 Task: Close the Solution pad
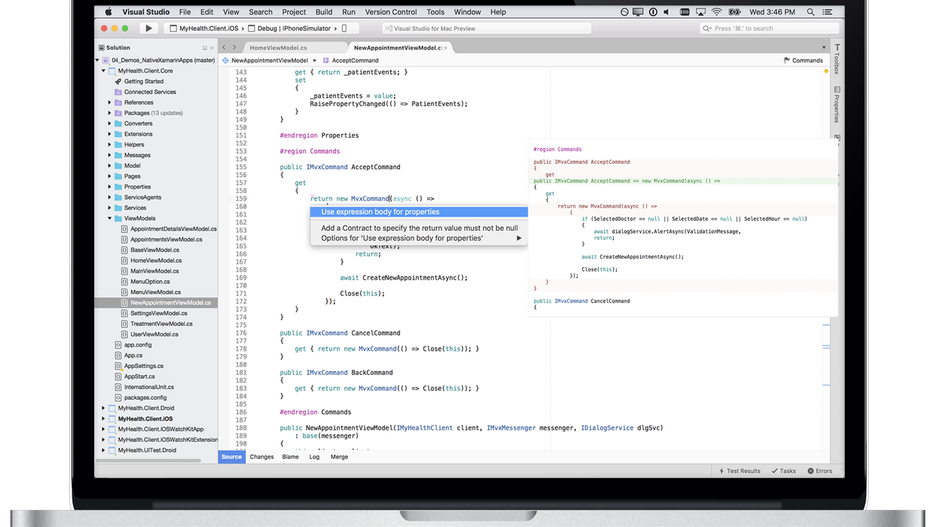pyautogui.click(x=213, y=47)
